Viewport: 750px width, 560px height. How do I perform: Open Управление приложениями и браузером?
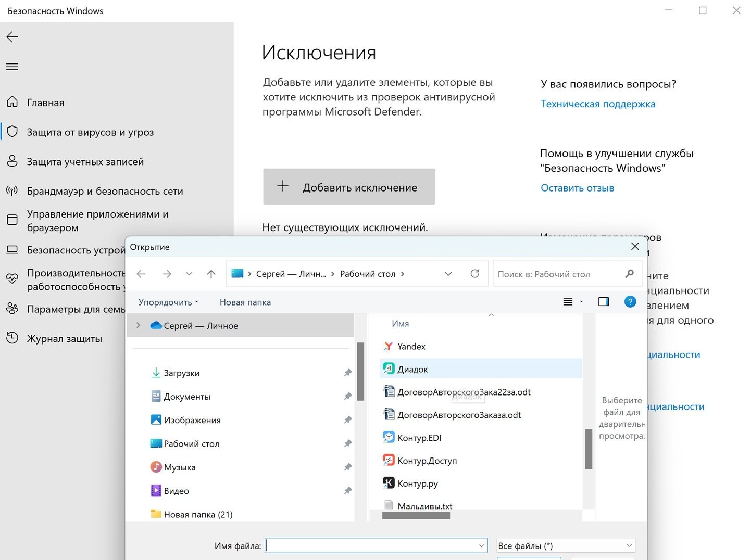click(97, 221)
